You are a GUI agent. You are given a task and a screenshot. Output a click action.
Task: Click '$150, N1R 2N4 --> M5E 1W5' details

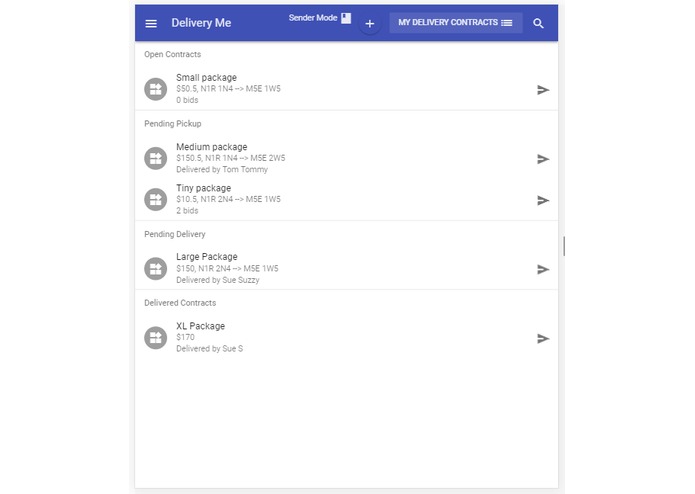(227, 268)
